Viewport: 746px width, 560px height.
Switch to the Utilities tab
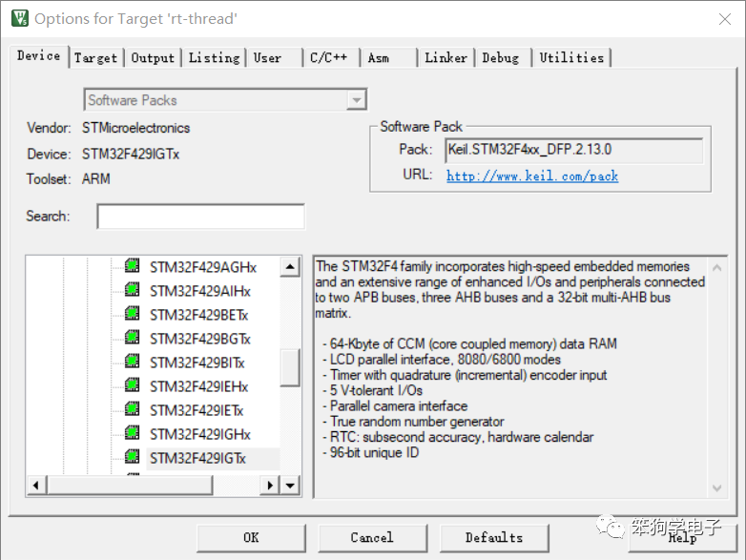pos(571,58)
